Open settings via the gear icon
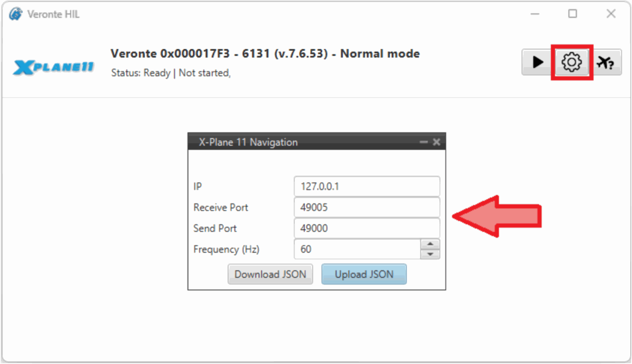Screen dimensions: 632x364 click(x=571, y=62)
